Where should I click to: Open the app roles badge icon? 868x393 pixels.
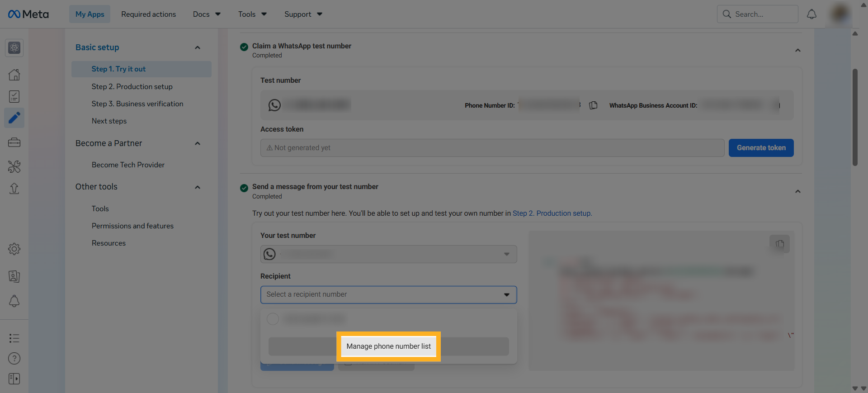[14, 276]
